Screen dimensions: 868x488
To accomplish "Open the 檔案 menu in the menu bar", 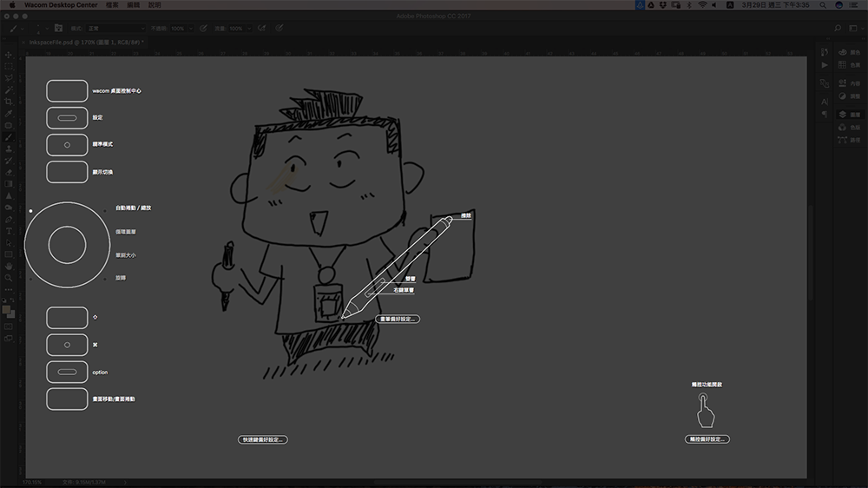I will point(111,4).
